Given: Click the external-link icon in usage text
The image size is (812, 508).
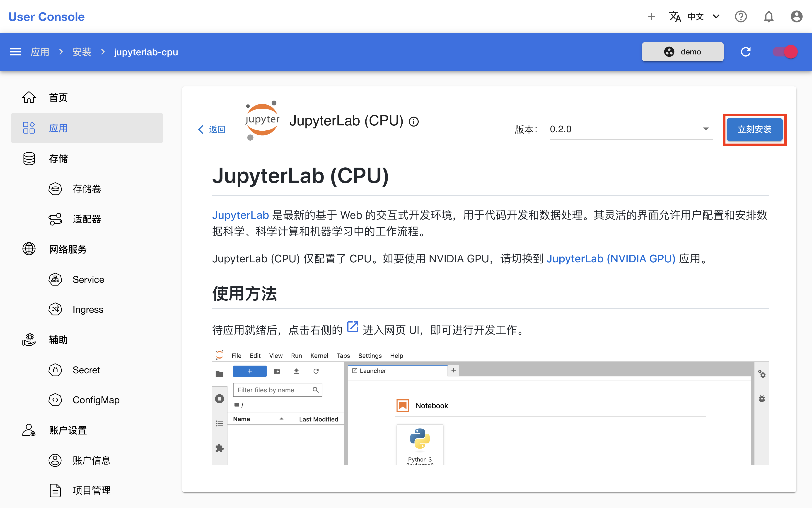Looking at the screenshot, I should point(352,327).
